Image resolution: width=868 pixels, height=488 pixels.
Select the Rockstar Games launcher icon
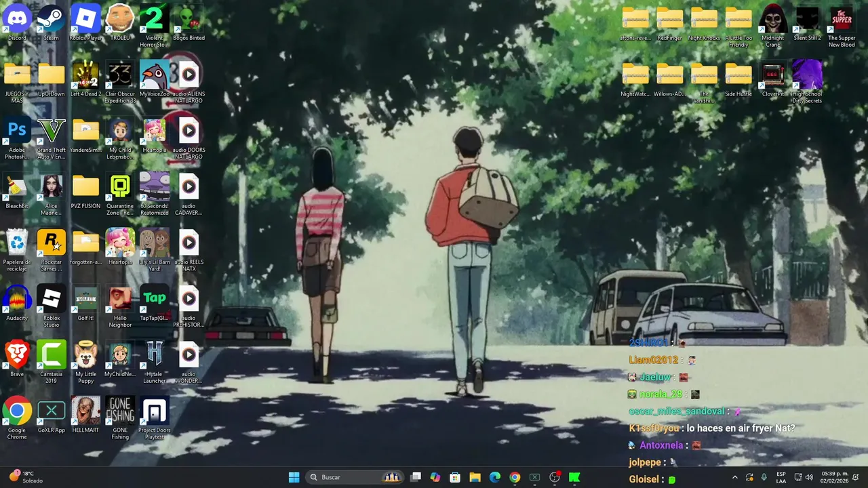coord(51,251)
